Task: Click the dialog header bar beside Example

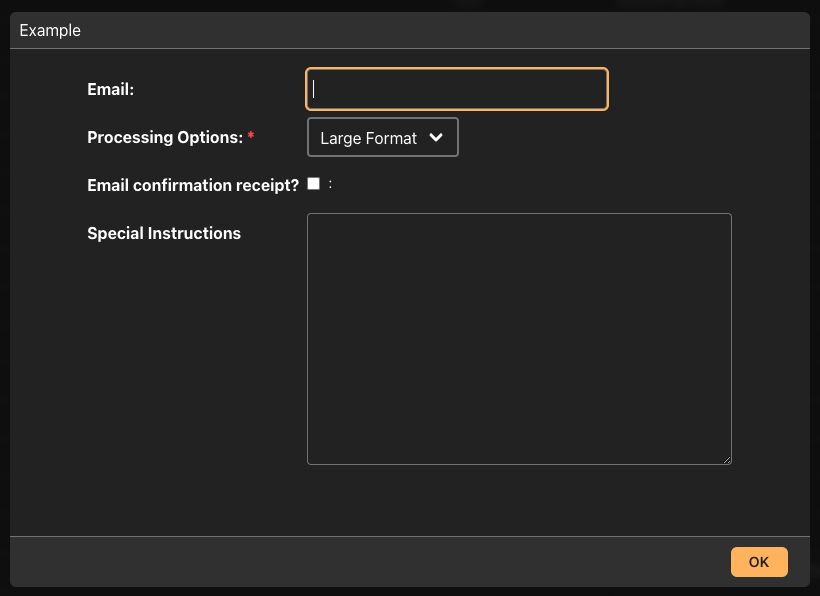Action: pos(445,30)
